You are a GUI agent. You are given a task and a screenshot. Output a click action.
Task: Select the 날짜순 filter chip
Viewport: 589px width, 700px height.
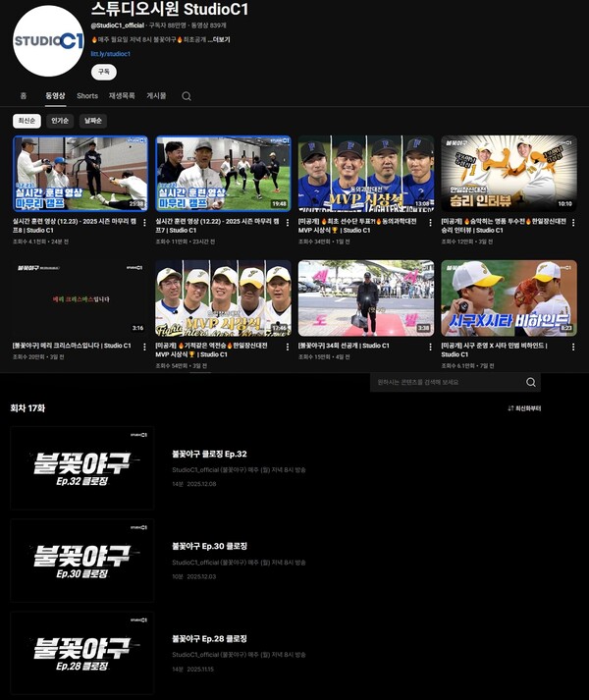point(93,121)
